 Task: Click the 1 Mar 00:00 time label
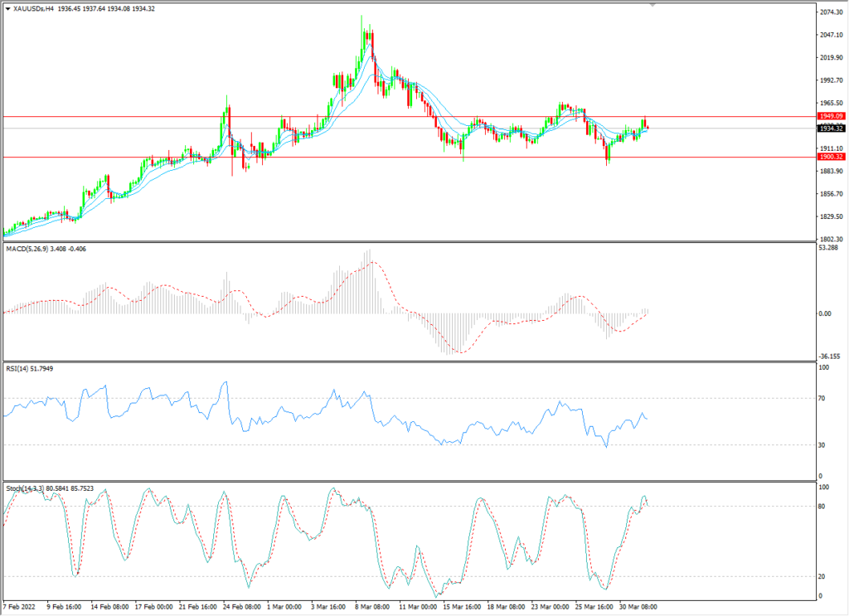point(284,607)
